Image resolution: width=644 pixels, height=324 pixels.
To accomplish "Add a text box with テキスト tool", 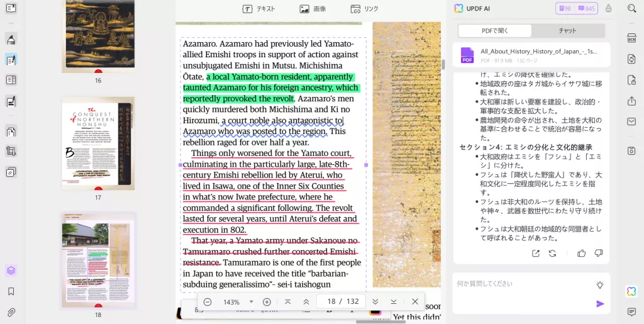I will (258, 9).
